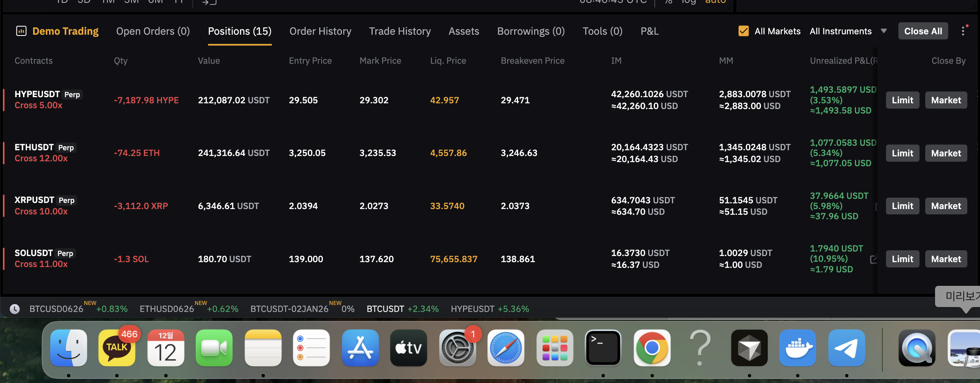
Task: Close HYPEUSDT position by Market
Action: tap(946, 100)
